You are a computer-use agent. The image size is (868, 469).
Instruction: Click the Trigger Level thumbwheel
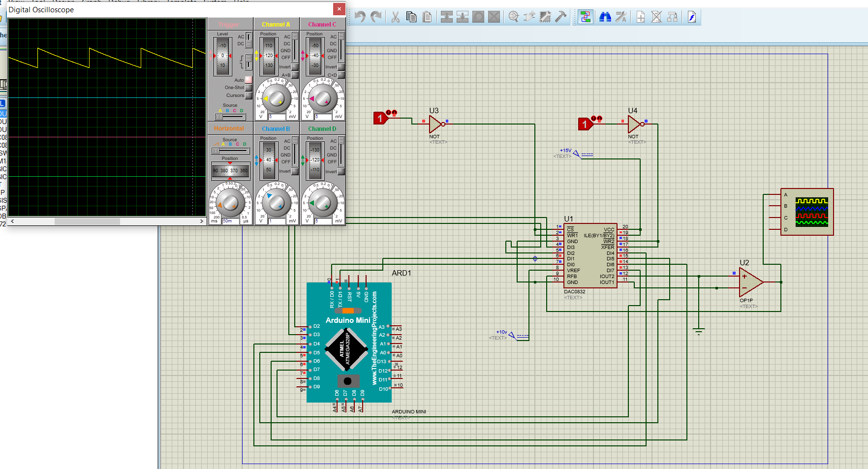pos(222,56)
